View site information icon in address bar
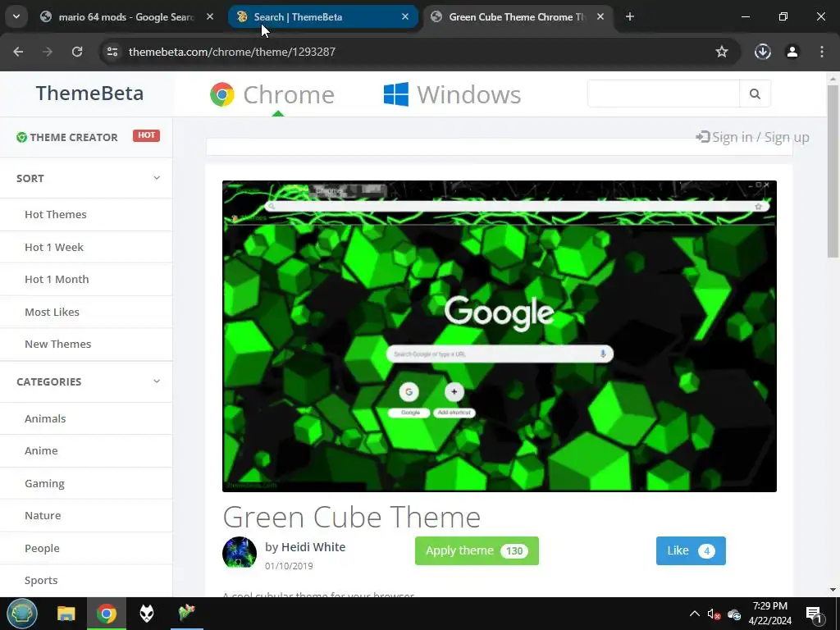 [112, 52]
